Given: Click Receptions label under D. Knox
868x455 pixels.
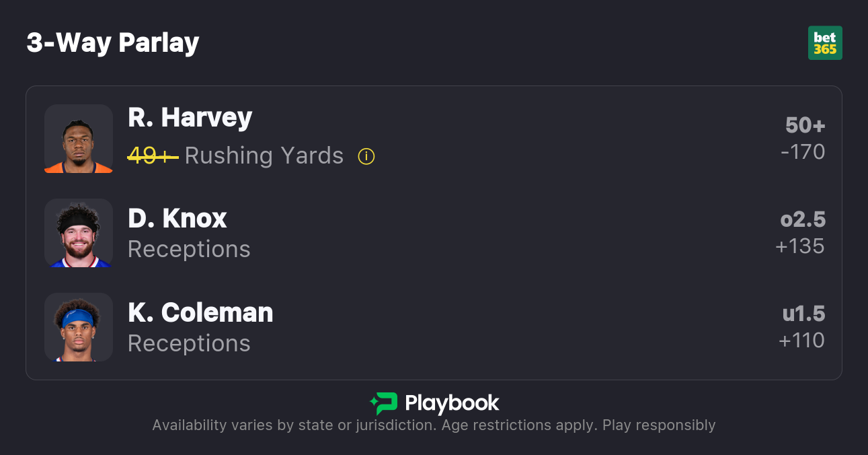Looking at the screenshot, I should 189,249.
